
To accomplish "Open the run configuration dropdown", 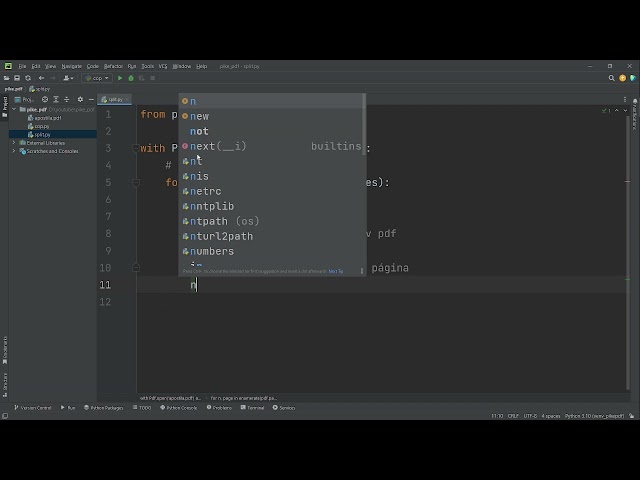I will click(x=97, y=78).
